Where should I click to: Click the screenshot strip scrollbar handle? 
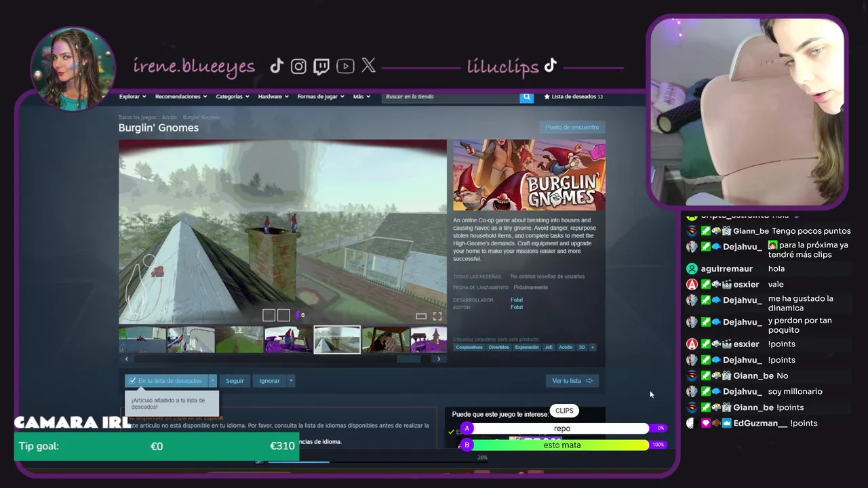(x=408, y=359)
